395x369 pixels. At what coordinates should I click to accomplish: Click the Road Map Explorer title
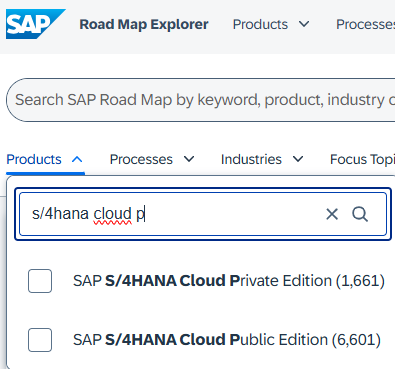(144, 24)
